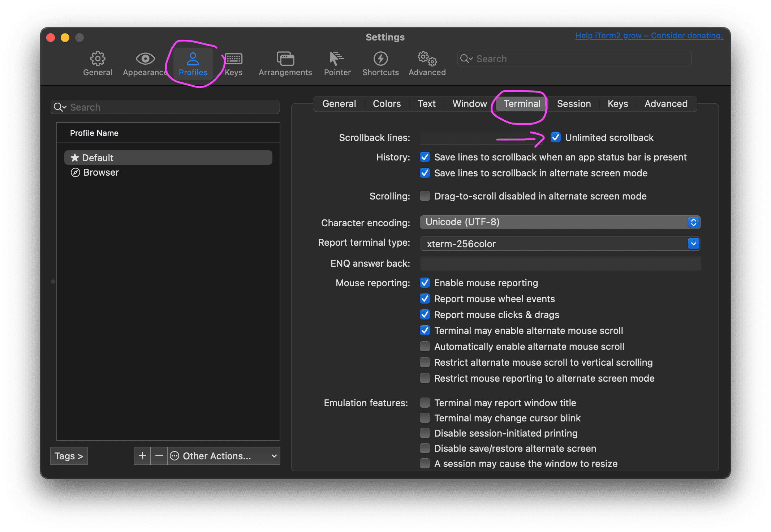Add a new profile with plus button
This screenshot has height=532, width=771.
pyautogui.click(x=142, y=456)
